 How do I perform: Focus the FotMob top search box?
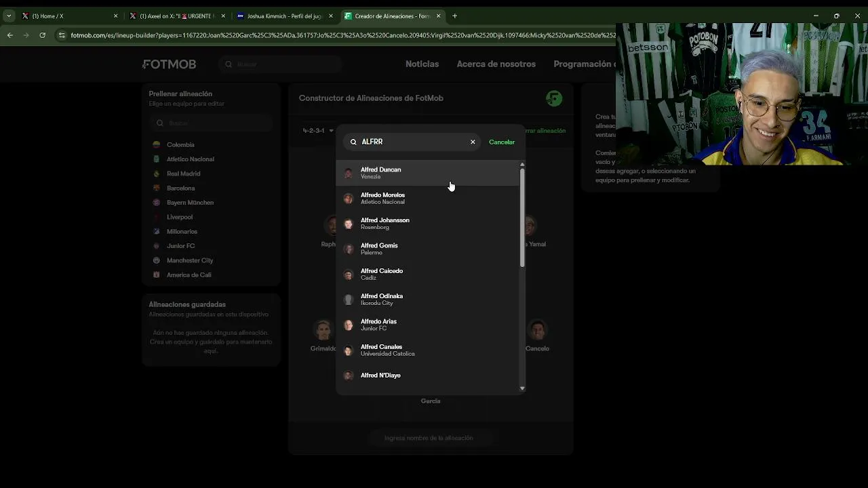coord(279,64)
